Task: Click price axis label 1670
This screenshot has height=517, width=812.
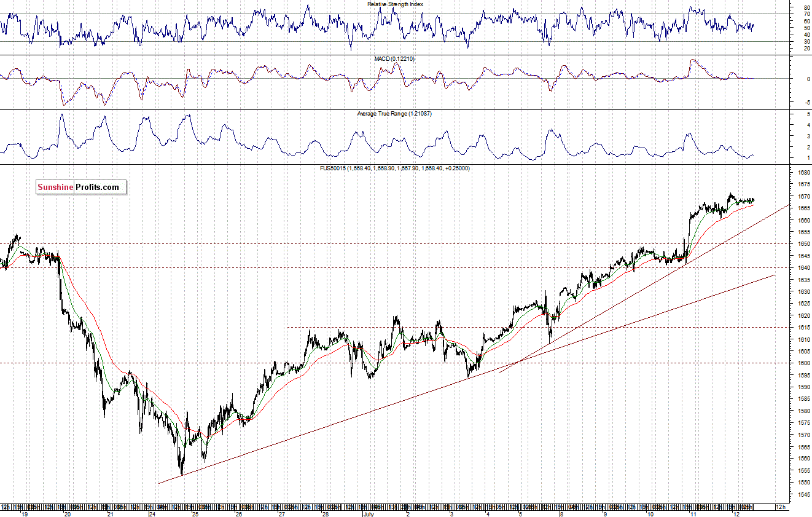Action: [x=803, y=197]
